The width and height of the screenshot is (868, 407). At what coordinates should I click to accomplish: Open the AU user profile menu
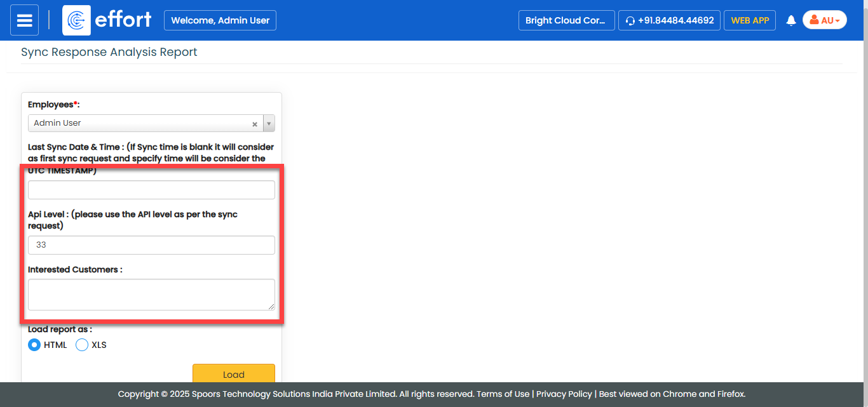(x=824, y=20)
